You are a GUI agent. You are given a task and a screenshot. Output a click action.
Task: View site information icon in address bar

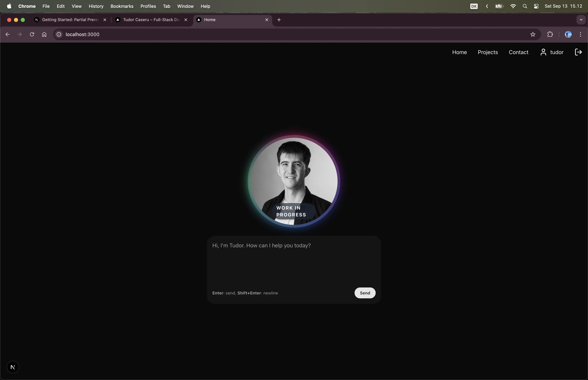pos(59,34)
